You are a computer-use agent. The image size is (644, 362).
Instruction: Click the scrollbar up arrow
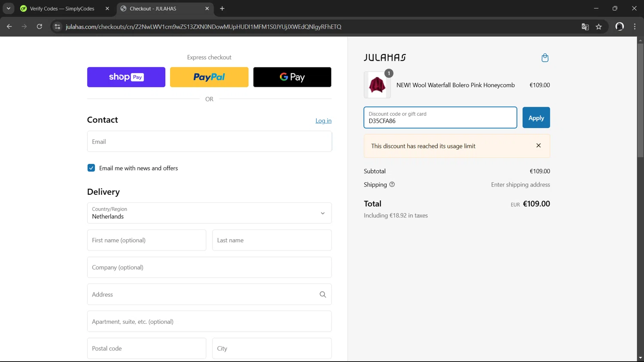tap(640, 40)
